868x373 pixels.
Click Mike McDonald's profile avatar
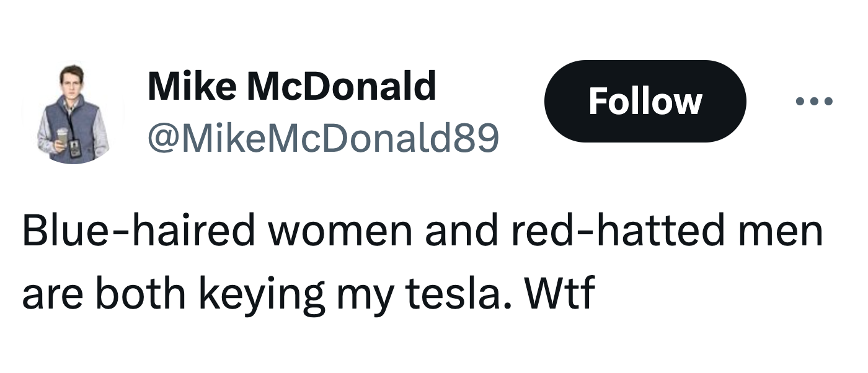73,115
